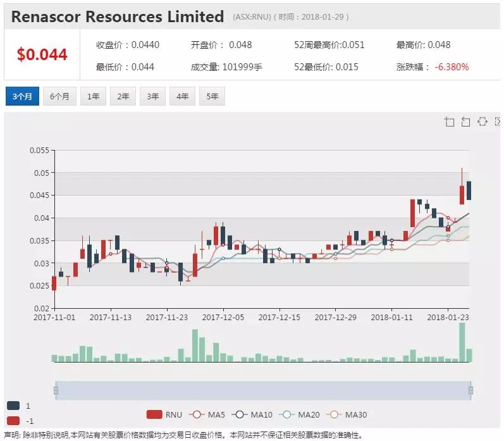Click the -6.380% change value
The width and height of the screenshot is (504, 441).
coord(452,67)
